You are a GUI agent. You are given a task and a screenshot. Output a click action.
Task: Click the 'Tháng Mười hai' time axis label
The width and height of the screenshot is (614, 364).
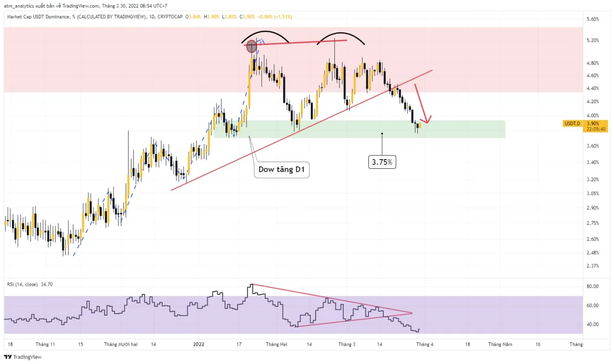pyautogui.click(x=121, y=344)
